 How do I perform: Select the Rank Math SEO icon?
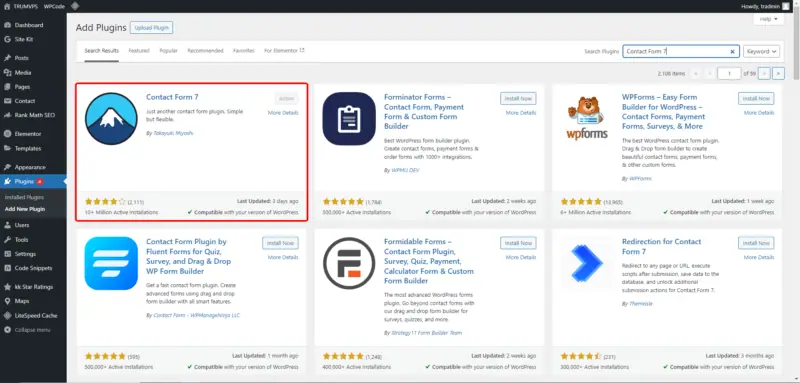[x=7, y=115]
